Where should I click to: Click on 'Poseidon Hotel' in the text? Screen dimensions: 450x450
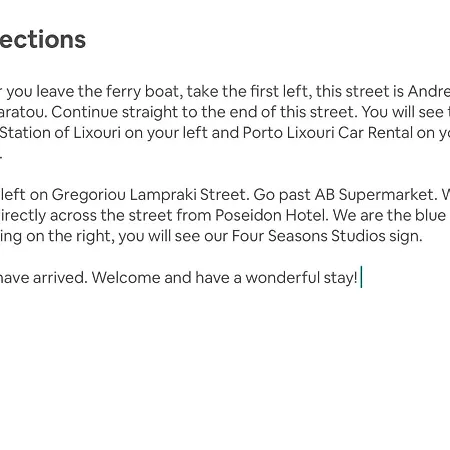[272, 215]
